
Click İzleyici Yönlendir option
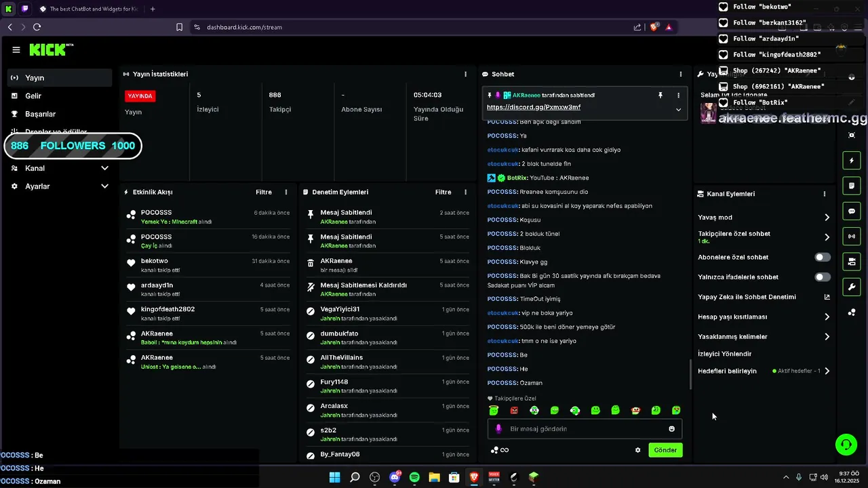[x=724, y=354]
